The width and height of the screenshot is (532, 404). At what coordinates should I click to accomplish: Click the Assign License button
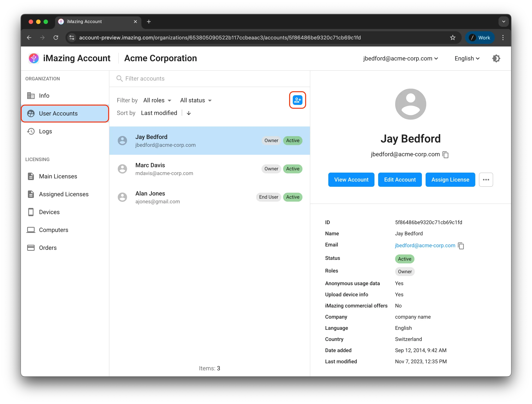coord(450,180)
